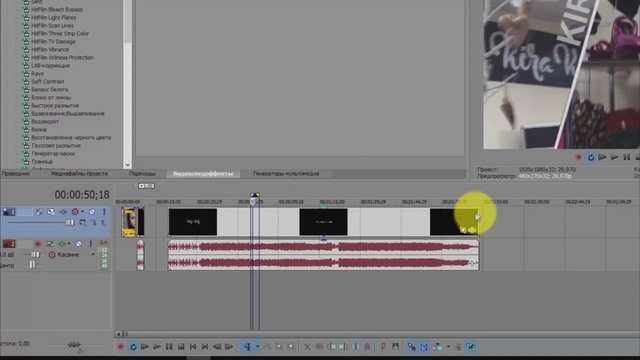Image resolution: width=640 pixels, height=360 pixels.
Task: Click the compositing mode icon on track 1
Action: pos(83,223)
